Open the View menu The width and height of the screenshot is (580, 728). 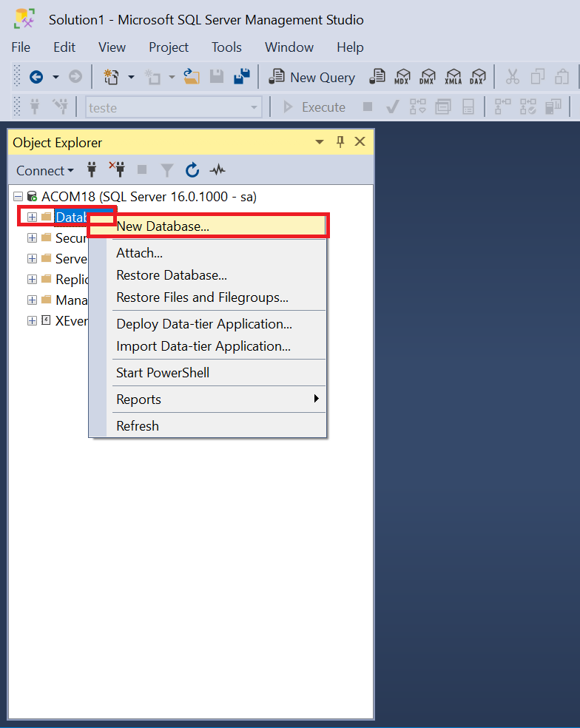[112, 47]
